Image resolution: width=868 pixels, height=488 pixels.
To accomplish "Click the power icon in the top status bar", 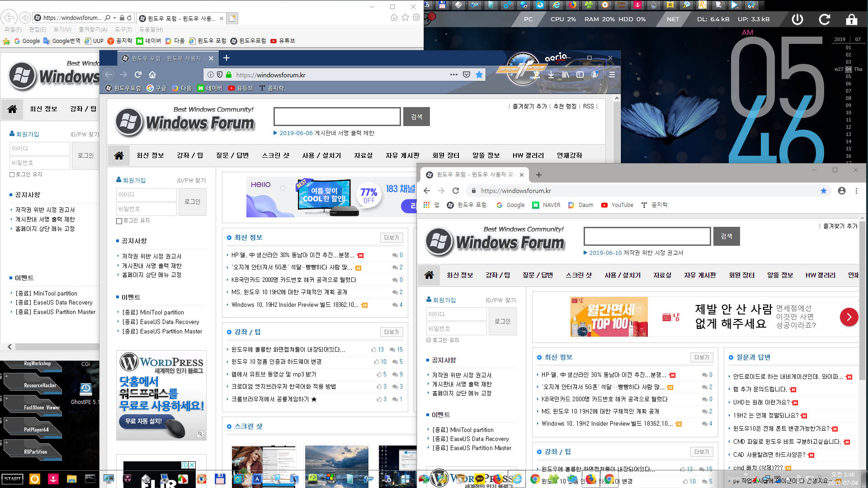I will click(797, 19).
